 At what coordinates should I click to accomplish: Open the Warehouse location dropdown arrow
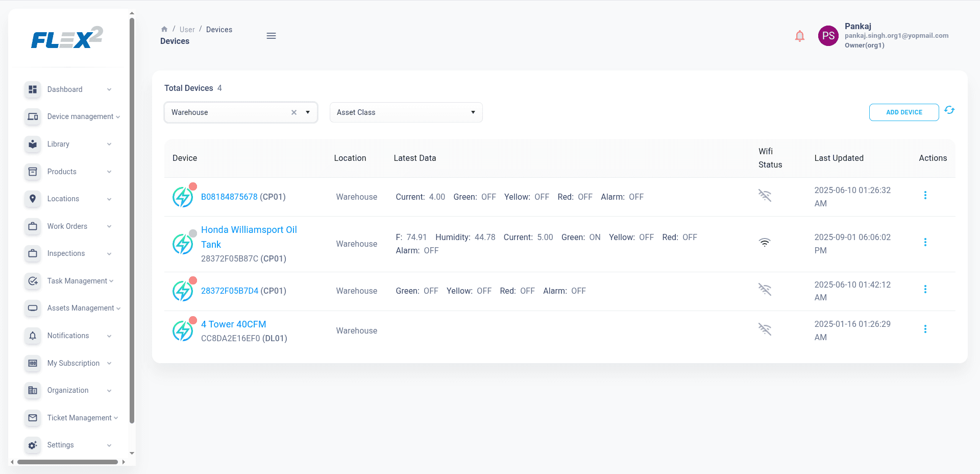[308, 112]
